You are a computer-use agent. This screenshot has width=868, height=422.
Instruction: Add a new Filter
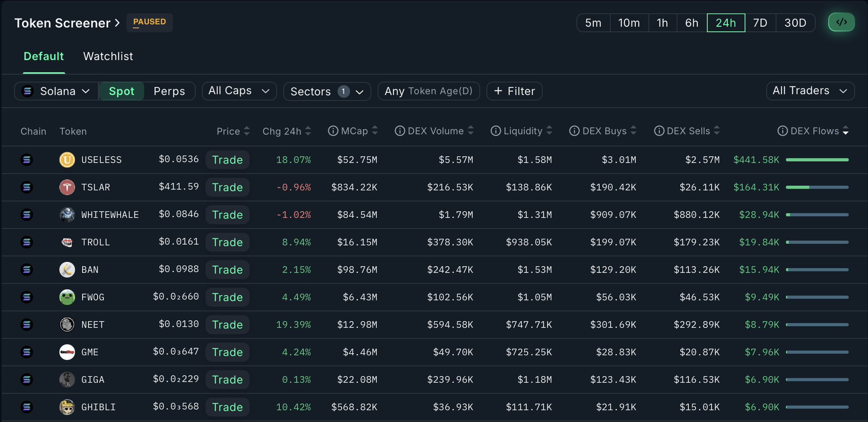click(x=514, y=91)
